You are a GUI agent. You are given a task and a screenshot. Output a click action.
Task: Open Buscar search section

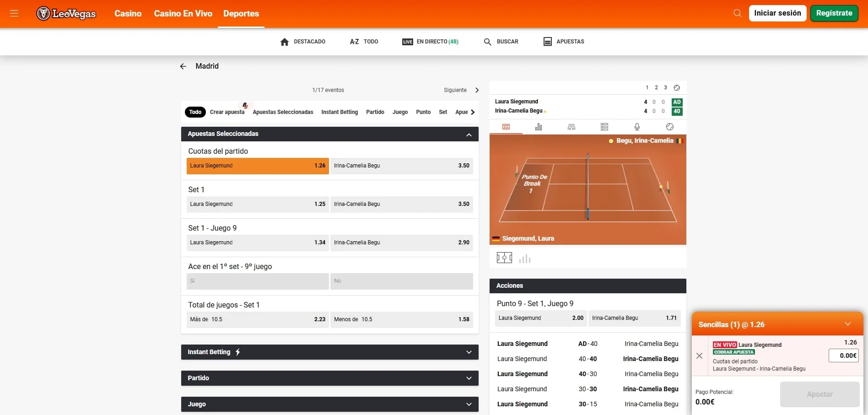(x=501, y=42)
